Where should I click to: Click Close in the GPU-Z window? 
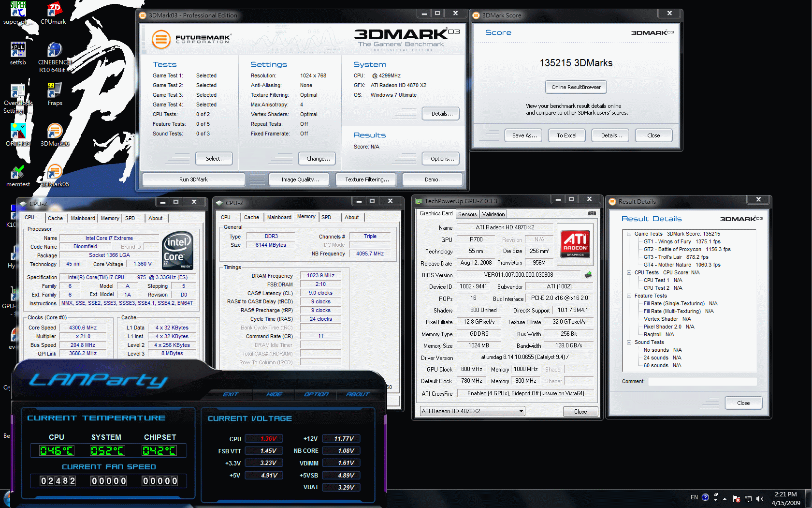point(580,412)
